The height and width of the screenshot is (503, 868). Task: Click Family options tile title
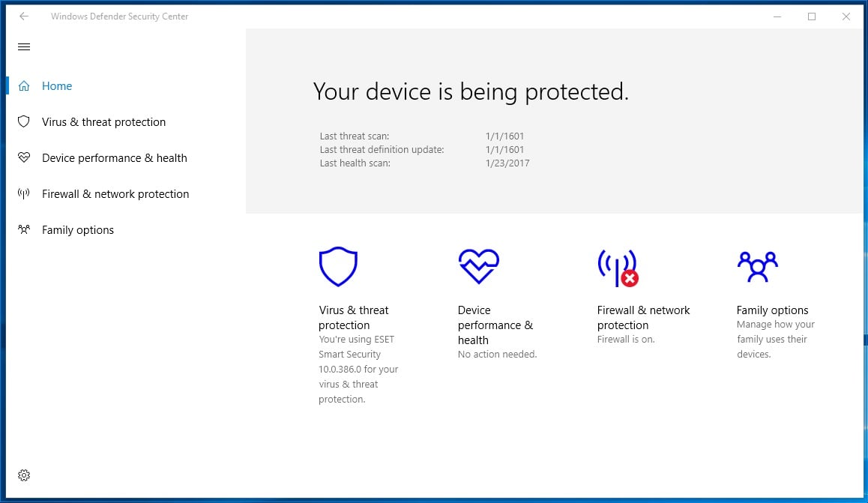772,310
